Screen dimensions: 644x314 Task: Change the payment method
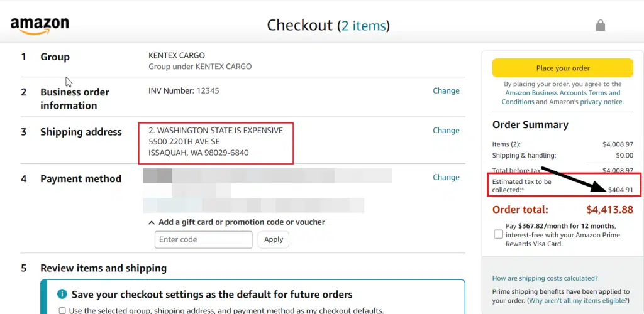[x=446, y=177]
